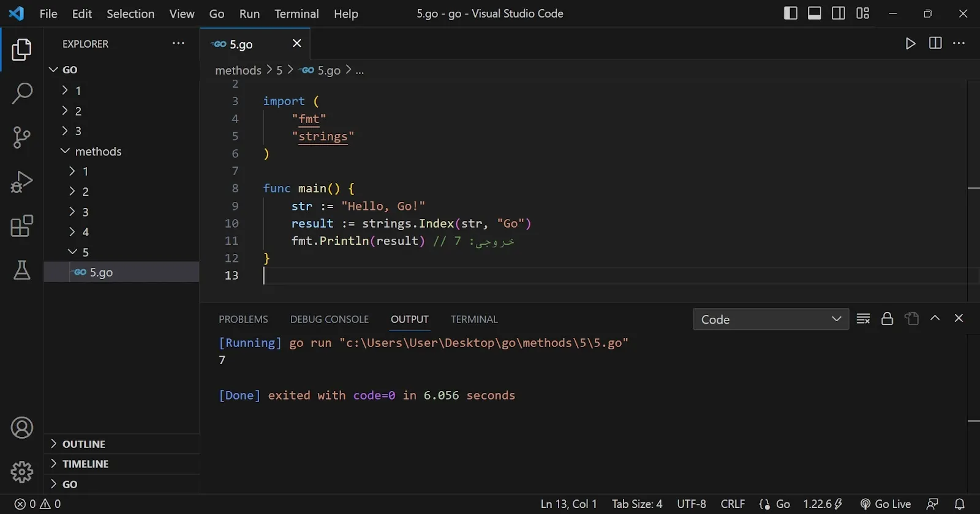The width and height of the screenshot is (980, 514).
Task: Open the Search view in activity bar
Action: pyautogui.click(x=21, y=94)
